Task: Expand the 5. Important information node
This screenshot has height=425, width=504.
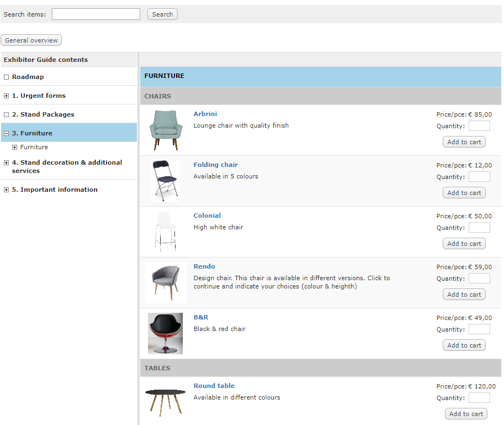Action: 6,190
